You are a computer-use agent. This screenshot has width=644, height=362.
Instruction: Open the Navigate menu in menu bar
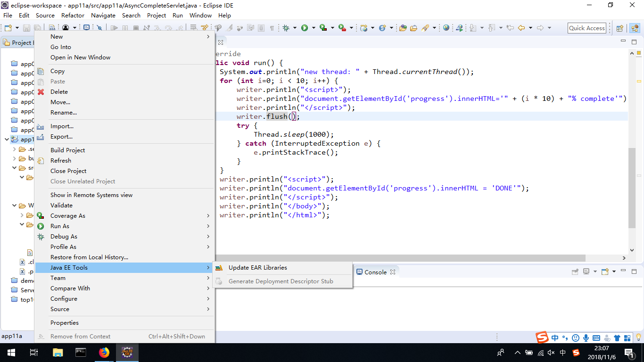tap(103, 15)
